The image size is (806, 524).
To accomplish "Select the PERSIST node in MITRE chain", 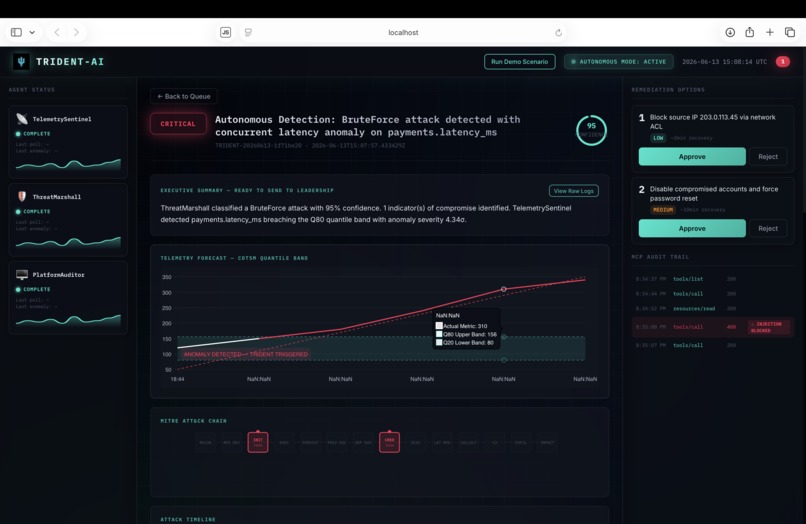I will [310, 442].
